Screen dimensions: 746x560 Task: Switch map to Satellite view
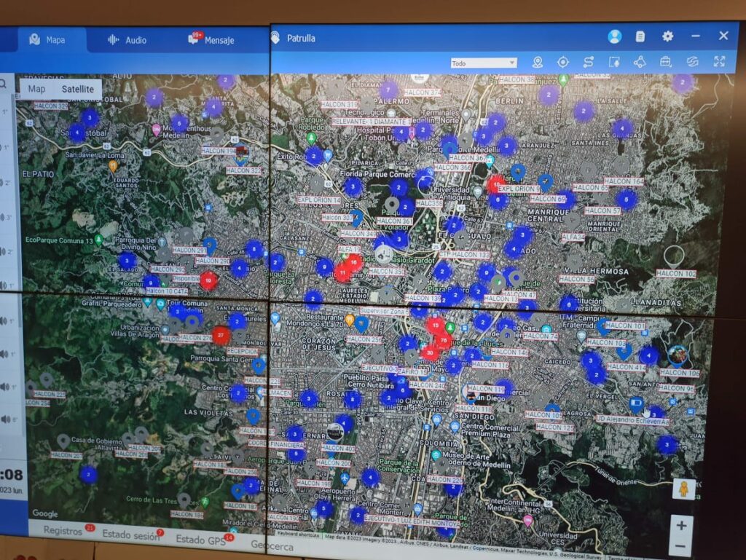(77, 89)
